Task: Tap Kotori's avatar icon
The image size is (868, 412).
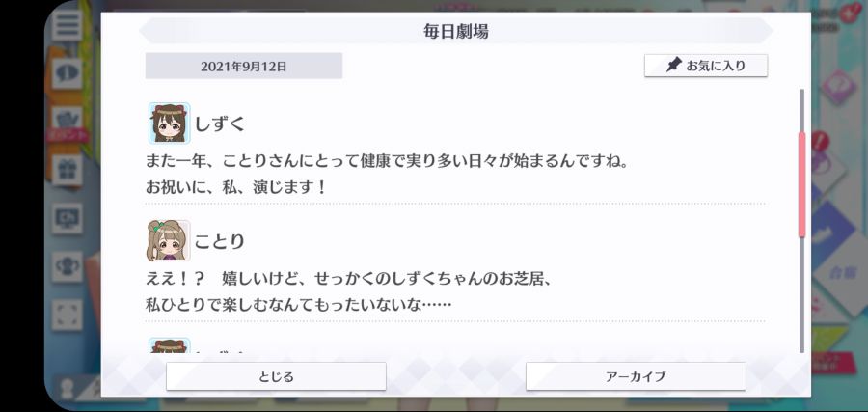Action: [x=168, y=240]
